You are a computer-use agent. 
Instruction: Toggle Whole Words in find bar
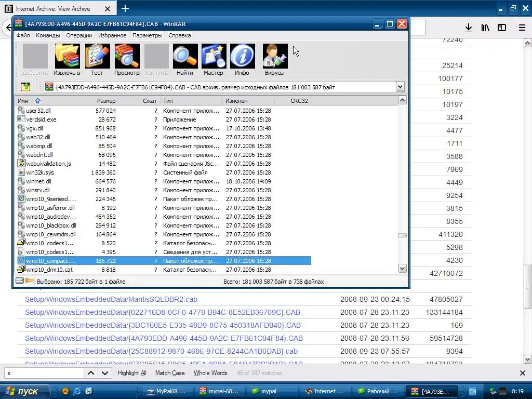coord(210,373)
